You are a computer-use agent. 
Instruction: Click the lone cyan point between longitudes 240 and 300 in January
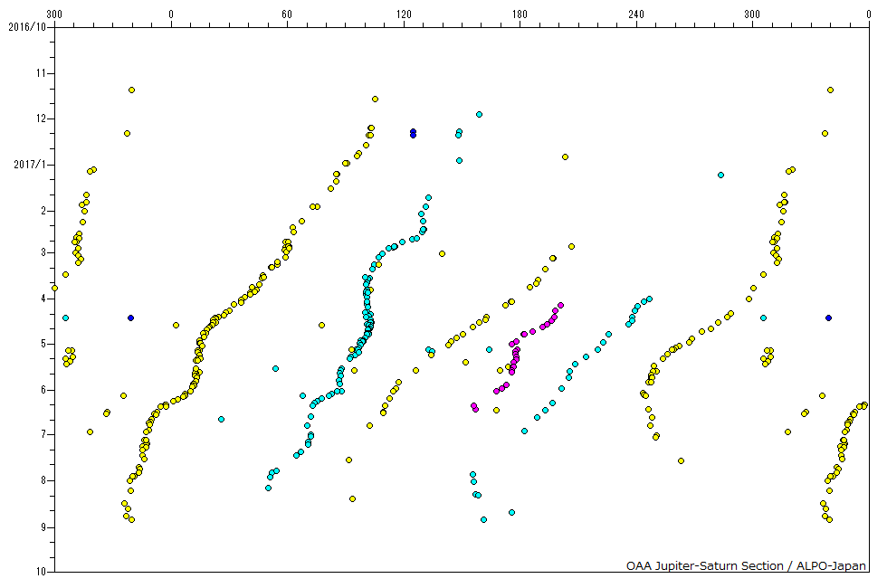(720, 175)
